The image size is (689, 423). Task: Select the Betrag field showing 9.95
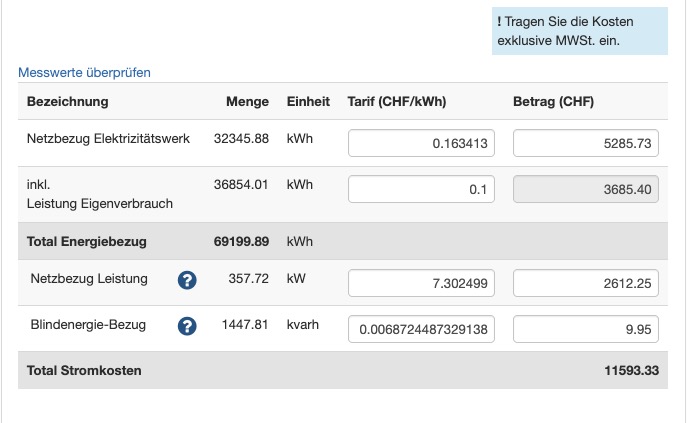point(586,329)
